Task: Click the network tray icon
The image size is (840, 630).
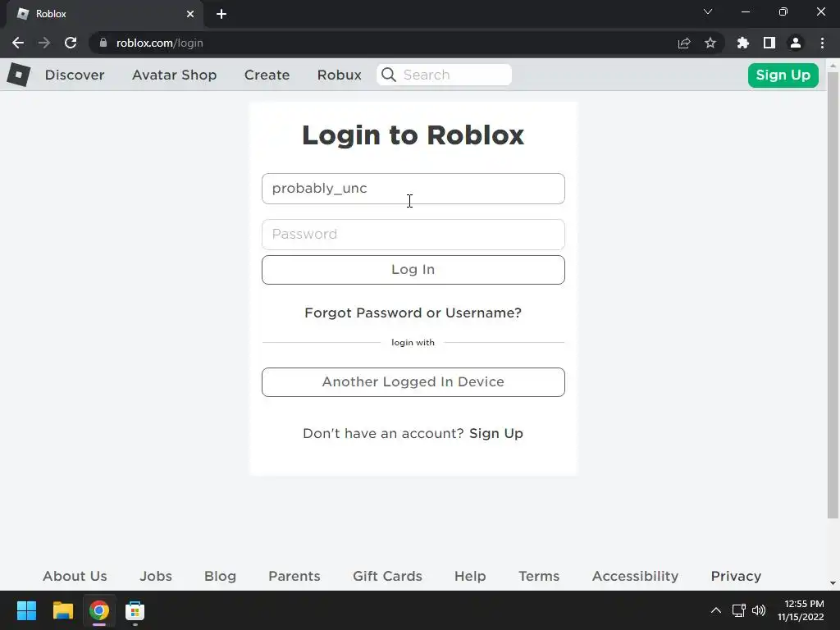Action: (739, 610)
